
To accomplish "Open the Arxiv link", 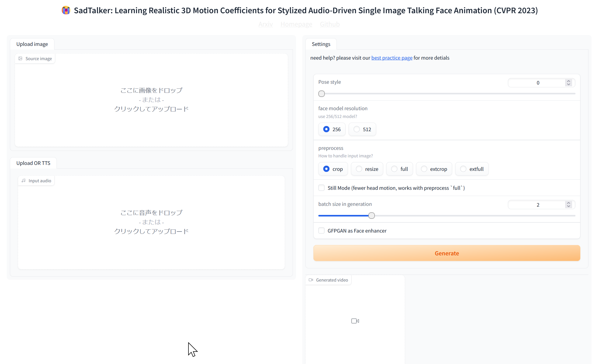I will coord(265,24).
